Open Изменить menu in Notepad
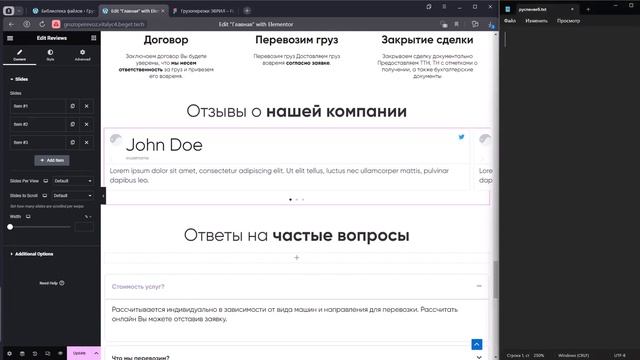Image resolution: width=640 pixels, height=360 pixels. 536,21
